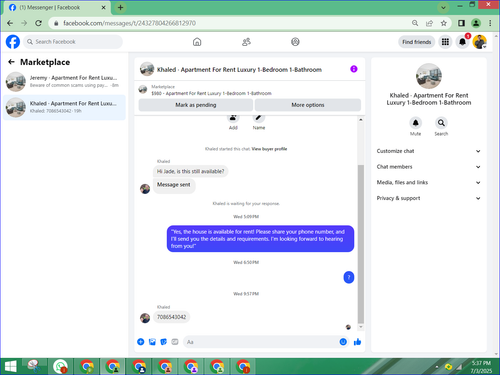Go back using the Marketplace arrow
Image resolution: width=500 pixels, height=375 pixels.
coord(11,62)
